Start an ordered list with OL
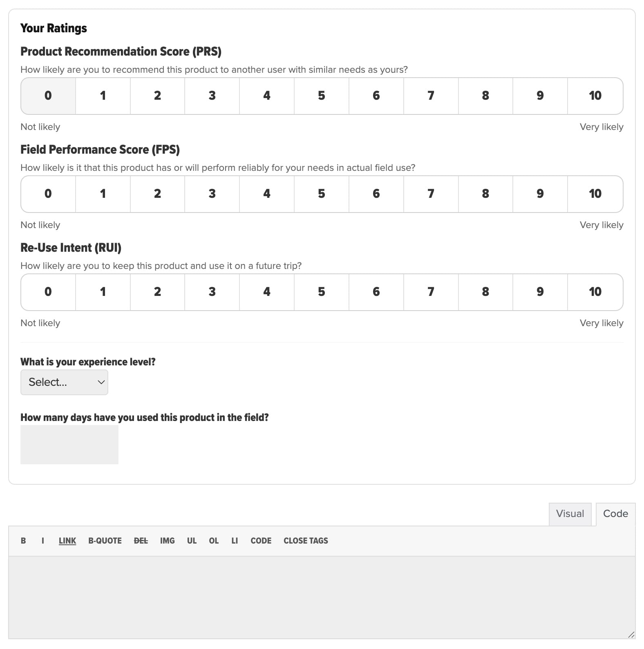The width and height of the screenshot is (644, 649). (x=213, y=540)
